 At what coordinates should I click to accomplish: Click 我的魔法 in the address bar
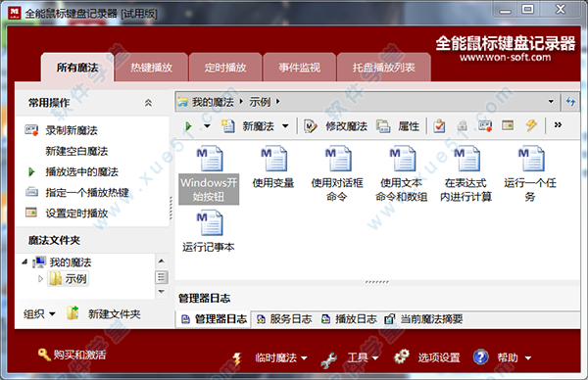click(213, 102)
